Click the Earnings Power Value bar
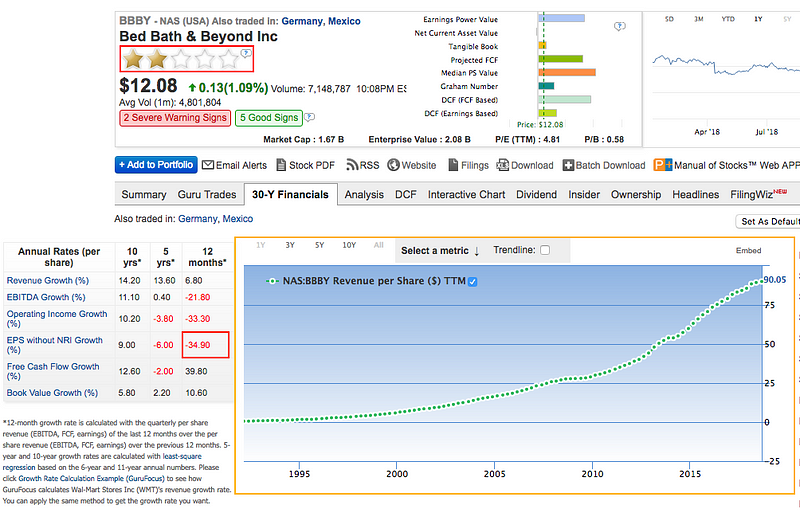The image size is (800, 512). coord(561,18)
